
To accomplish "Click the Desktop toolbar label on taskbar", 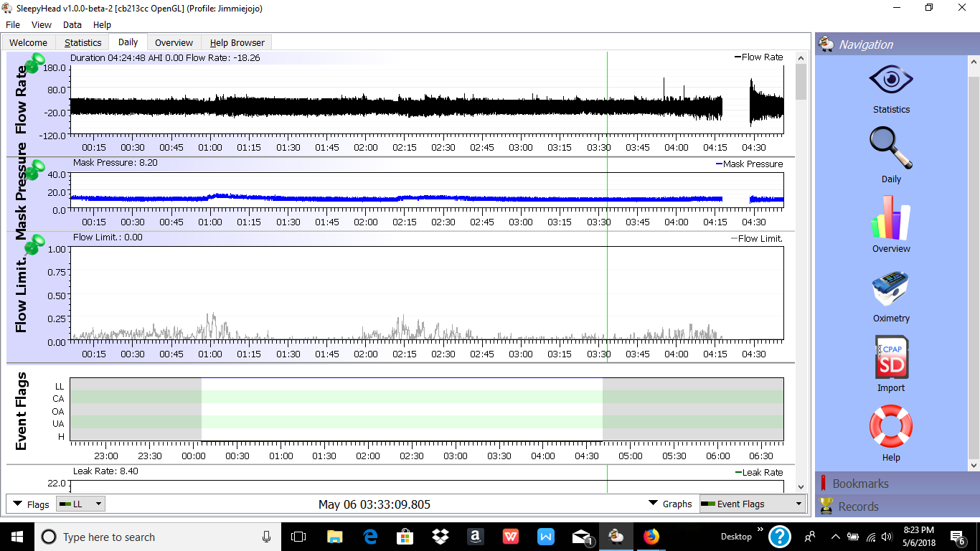I will point(736,537).
